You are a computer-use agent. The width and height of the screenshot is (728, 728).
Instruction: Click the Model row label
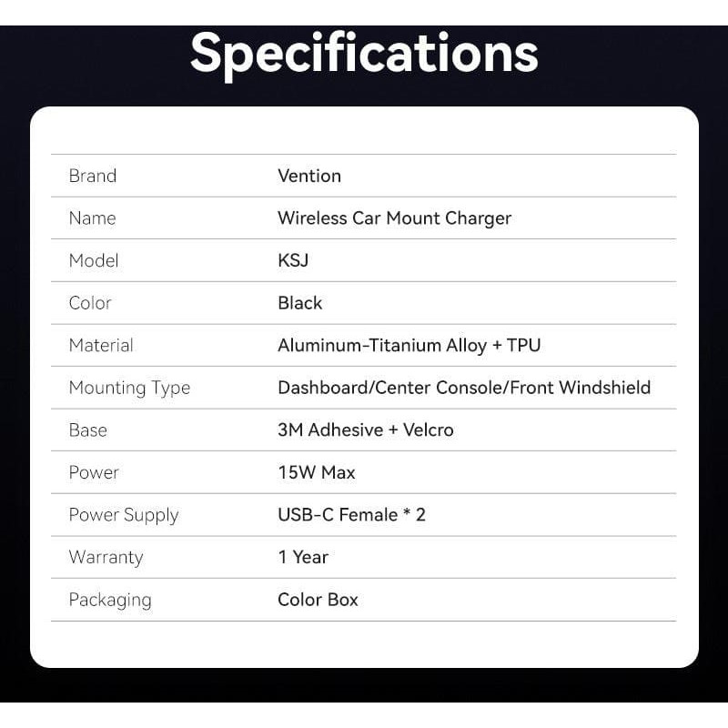coord(94,260)
